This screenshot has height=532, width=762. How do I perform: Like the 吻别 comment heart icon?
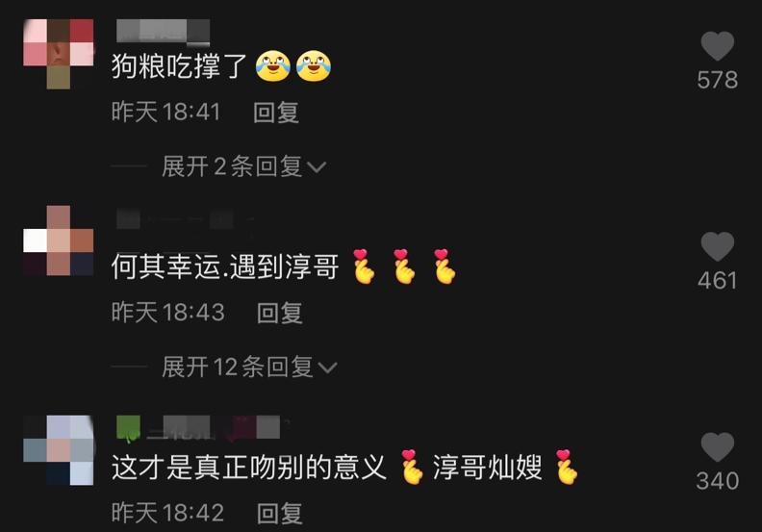[x=718, y=447]
